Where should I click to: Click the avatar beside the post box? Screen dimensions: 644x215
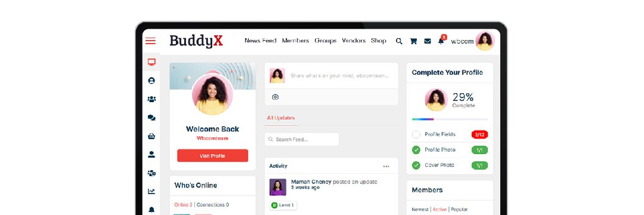pyautogui.click(x=277, y=76)
